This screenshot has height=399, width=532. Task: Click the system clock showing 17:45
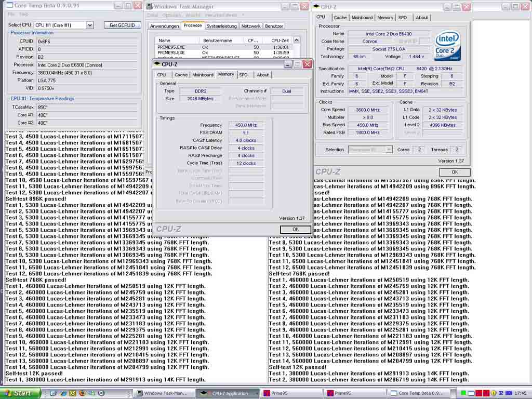[521, 393]
